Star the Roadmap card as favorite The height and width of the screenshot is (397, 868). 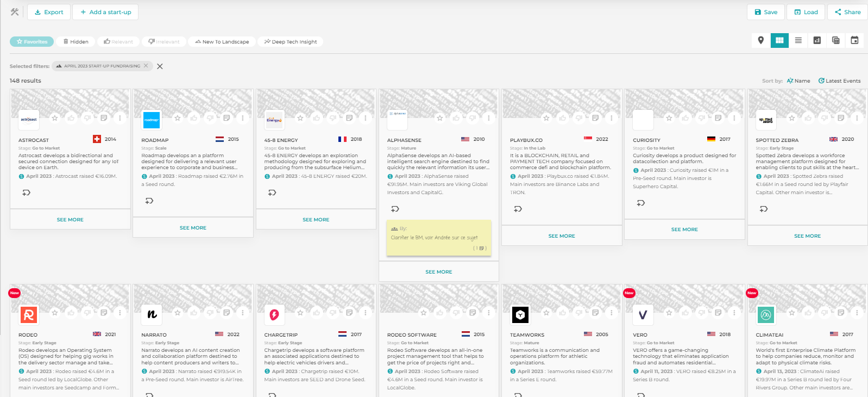178,118
